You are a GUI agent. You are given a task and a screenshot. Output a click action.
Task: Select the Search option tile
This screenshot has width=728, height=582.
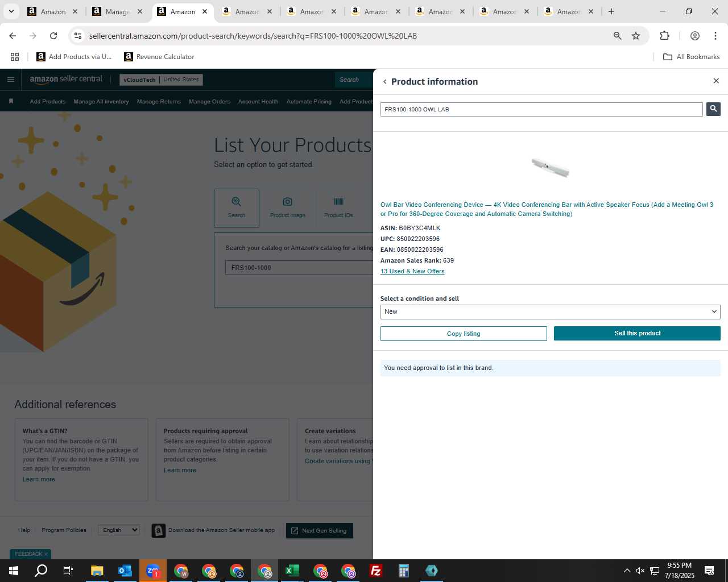click(237, 208)
